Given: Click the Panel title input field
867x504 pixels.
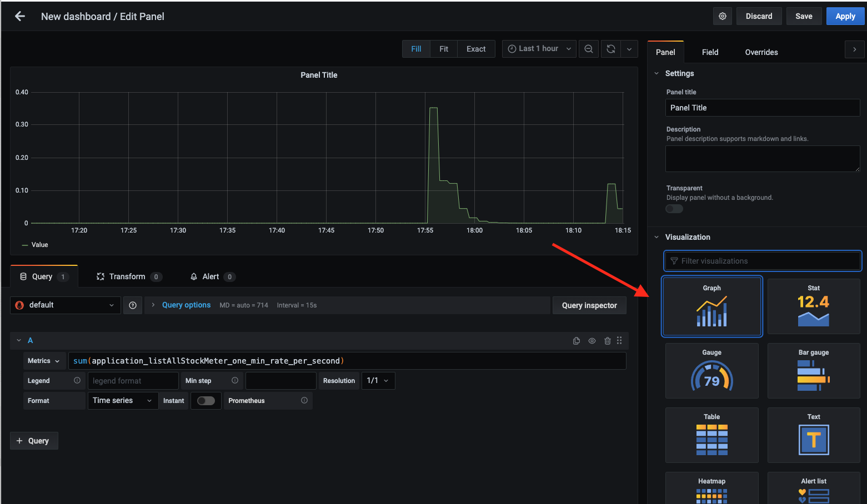Looking at the screenshot, I should click(x=763, y=108).
